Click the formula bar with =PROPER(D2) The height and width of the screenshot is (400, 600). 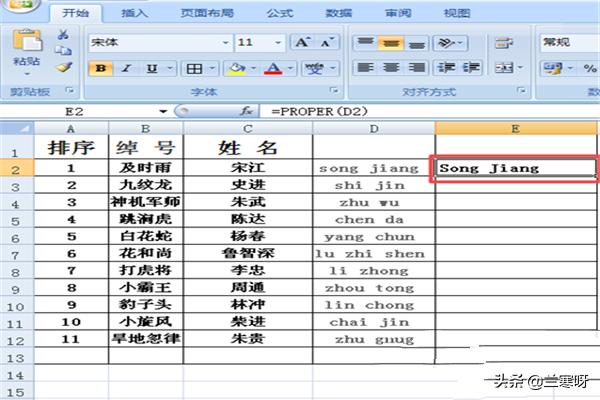[x=429, y=111]
